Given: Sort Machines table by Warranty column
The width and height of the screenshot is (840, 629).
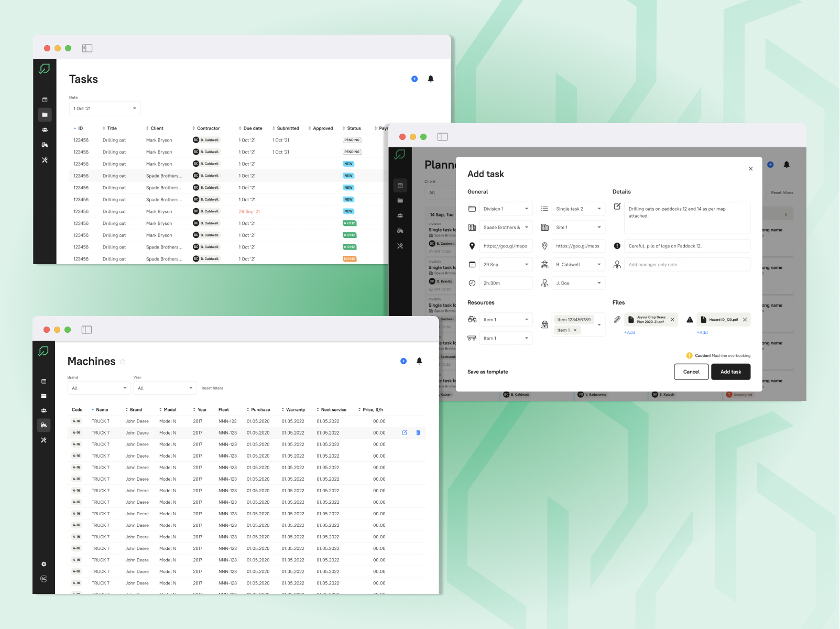Looking at the screenshot, I should click(x=293, y=410).
